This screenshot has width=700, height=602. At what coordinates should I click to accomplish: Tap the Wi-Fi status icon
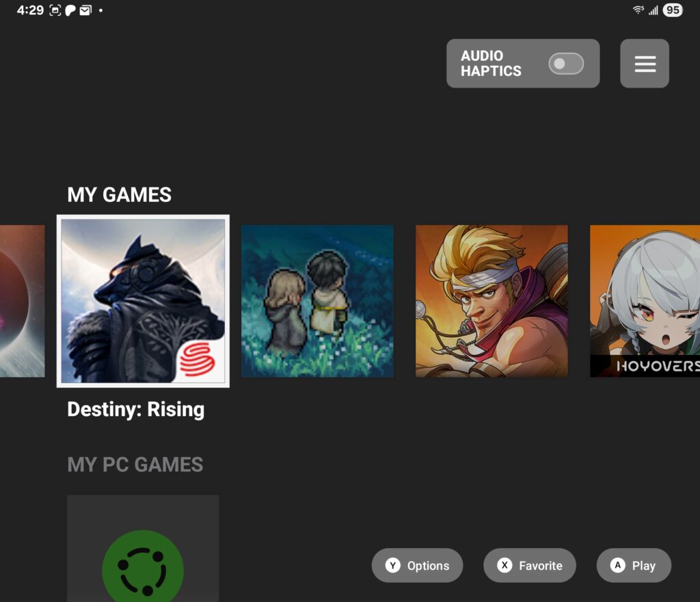pos(638,10)
